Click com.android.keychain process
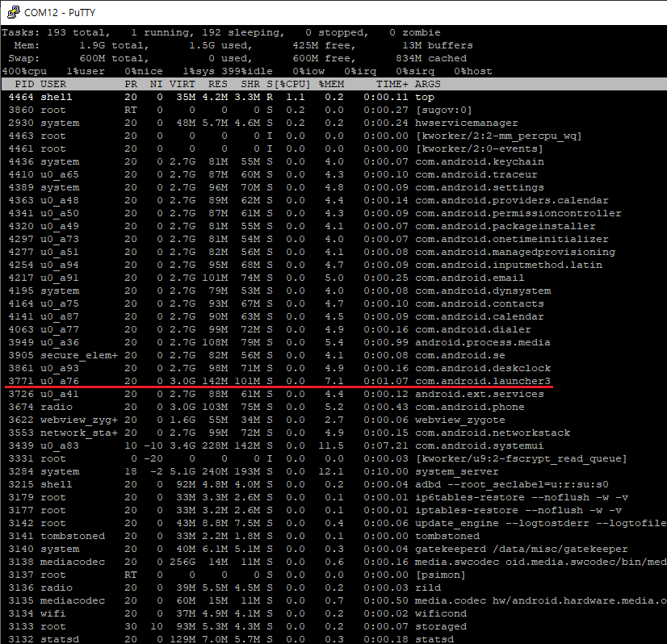Screen dimensions: 667x644 [x=480, y=161]
